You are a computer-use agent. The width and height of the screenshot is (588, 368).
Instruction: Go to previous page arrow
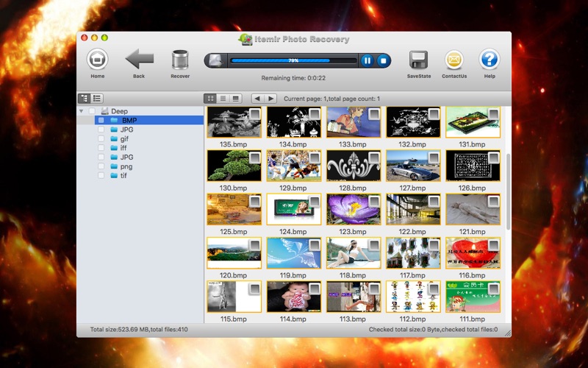pos(257,98)
